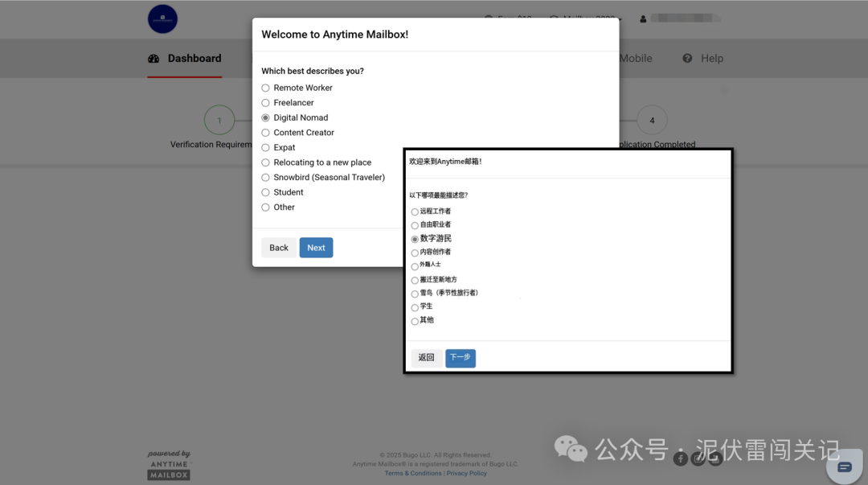Open the Dashboard tab

click(x=184, y=58)
